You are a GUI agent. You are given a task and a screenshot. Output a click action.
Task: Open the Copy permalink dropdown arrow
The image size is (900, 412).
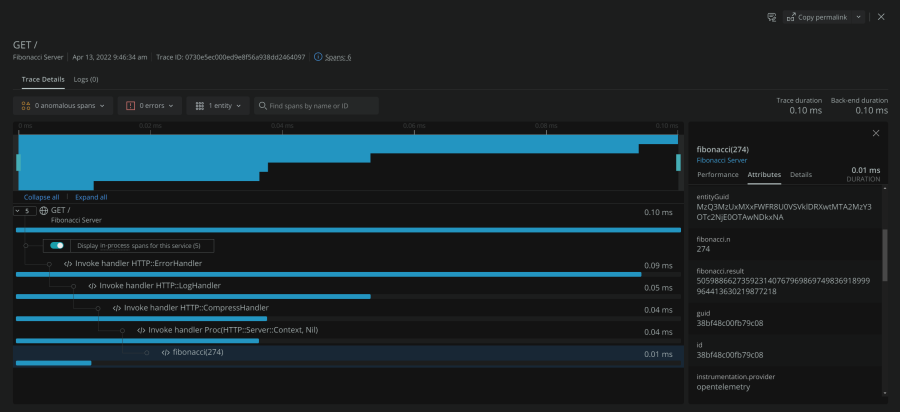pyautogui.click(x=858, y=17)
